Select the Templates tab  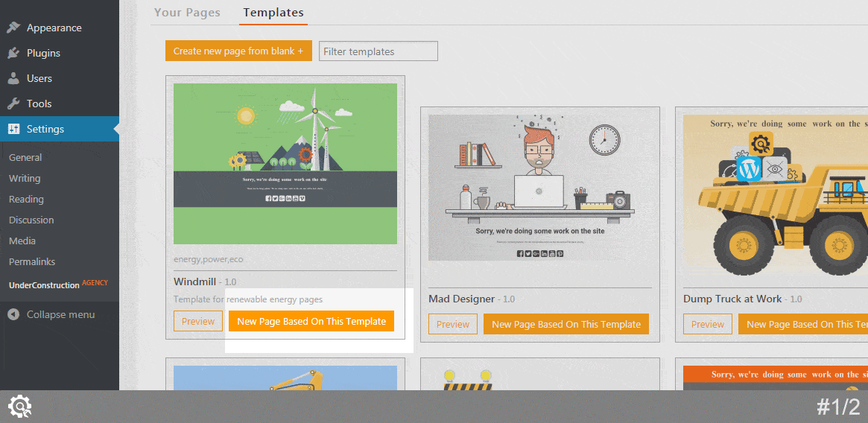click(x=273, y=13)
